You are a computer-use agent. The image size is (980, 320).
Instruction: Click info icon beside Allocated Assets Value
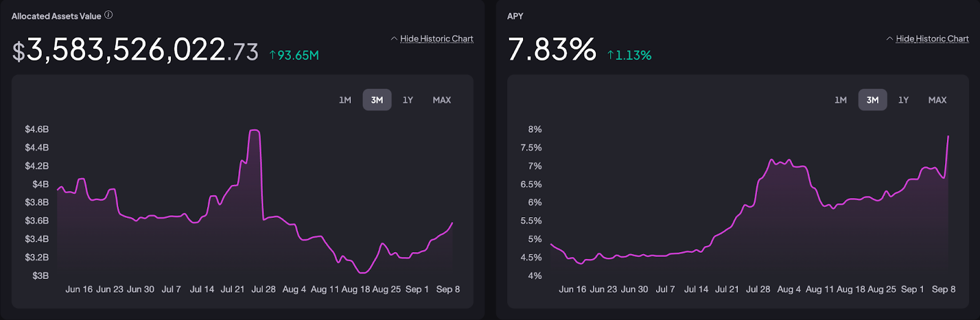(108, 15)
